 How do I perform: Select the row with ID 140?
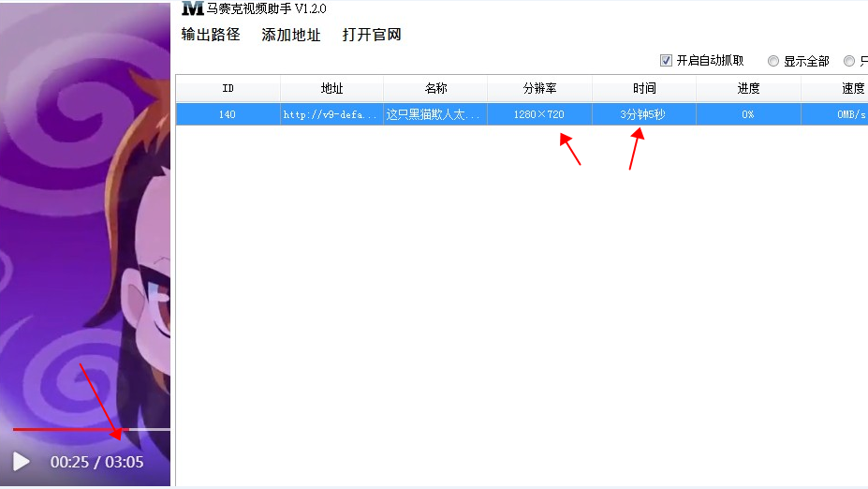pyautogui.click(x=228, y=114)
